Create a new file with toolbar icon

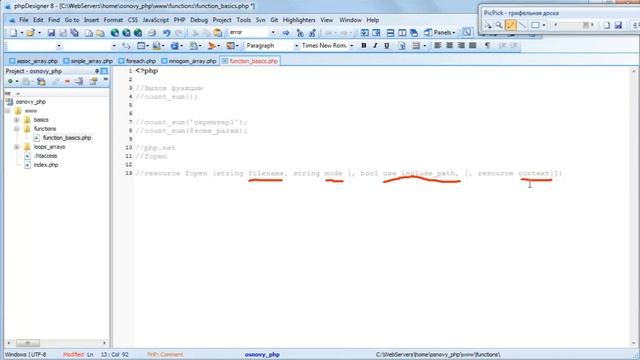click(13, 33)
